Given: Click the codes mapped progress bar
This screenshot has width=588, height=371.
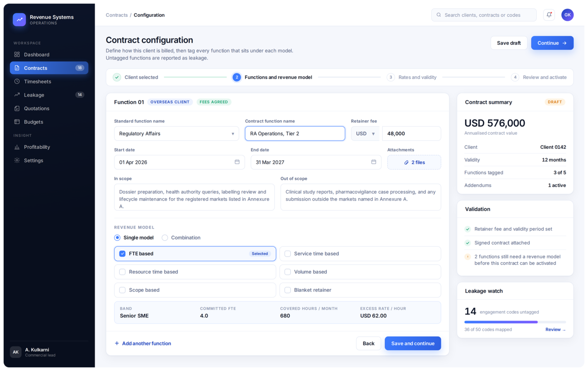Looking at the screenshot, I should click(515, 322).
